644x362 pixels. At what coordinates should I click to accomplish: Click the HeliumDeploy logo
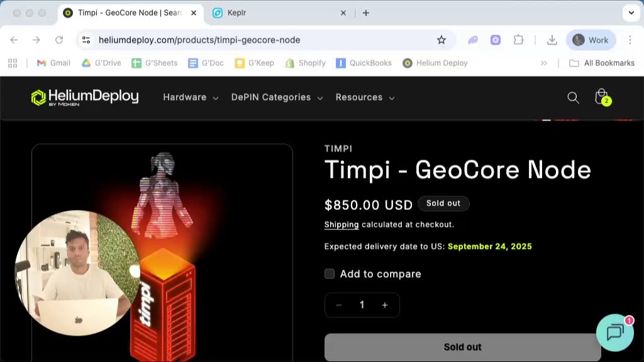tap(85, 97)
